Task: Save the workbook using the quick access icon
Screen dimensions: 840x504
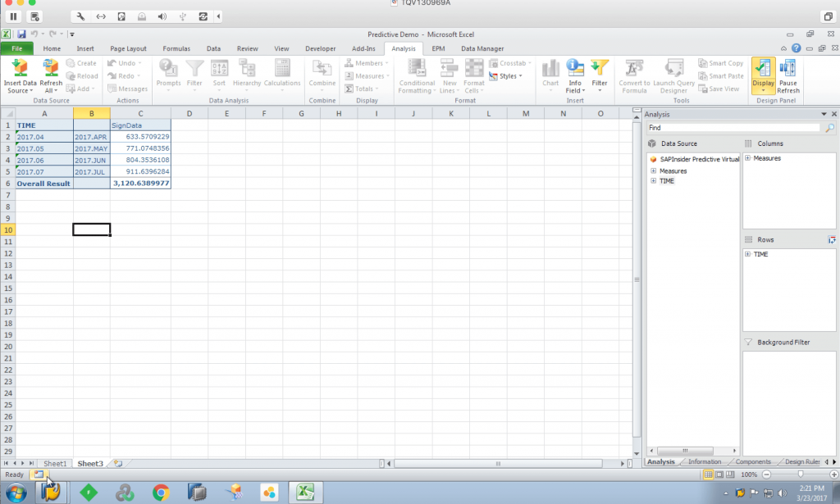Action: click(21, 34)
